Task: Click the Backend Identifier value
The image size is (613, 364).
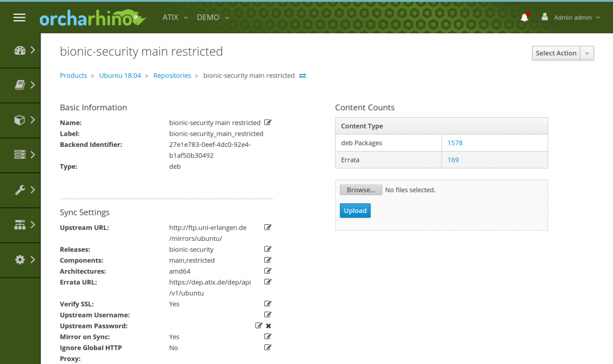Action: click(x=210, y=150)
